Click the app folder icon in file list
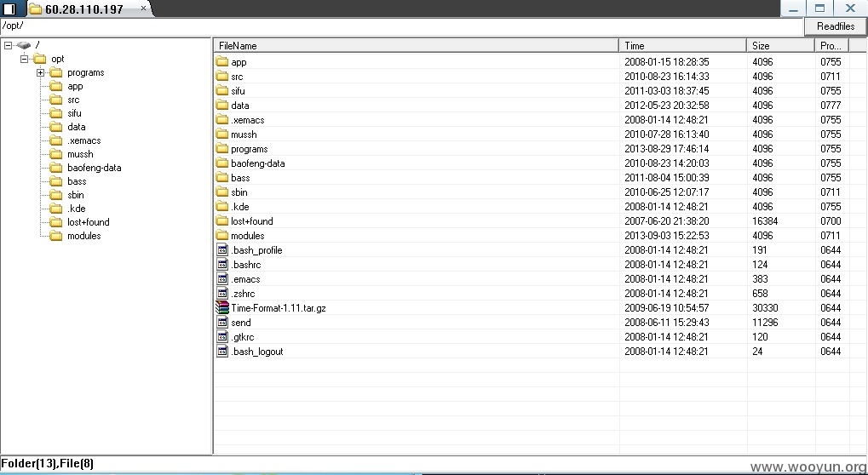This screenshot has width=868, height=475. (x=222, y=62)
